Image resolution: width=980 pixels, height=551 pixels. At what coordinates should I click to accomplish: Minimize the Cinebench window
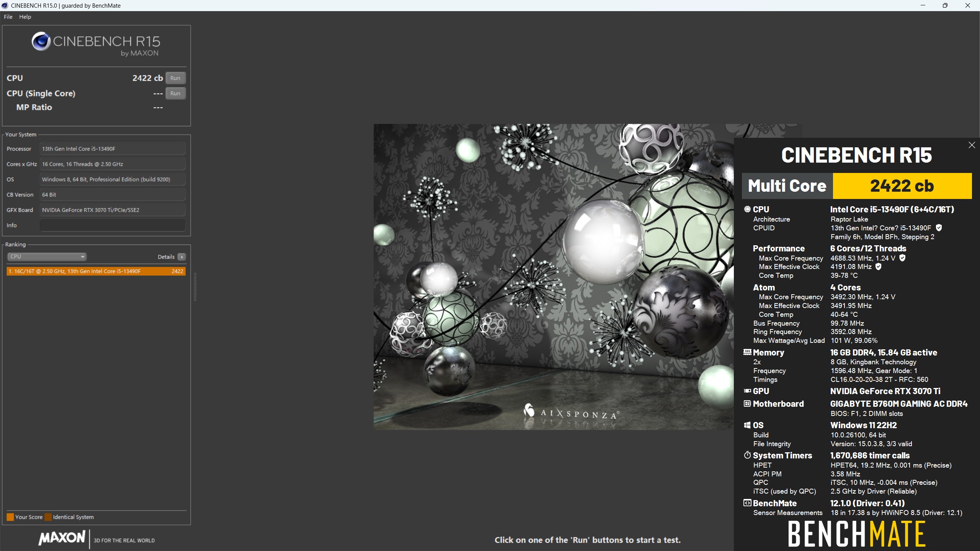[923, 5]
